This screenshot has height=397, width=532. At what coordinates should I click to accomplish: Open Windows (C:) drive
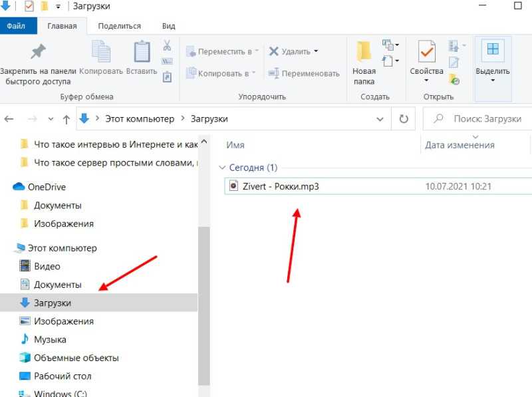click(x=54, y=394)
